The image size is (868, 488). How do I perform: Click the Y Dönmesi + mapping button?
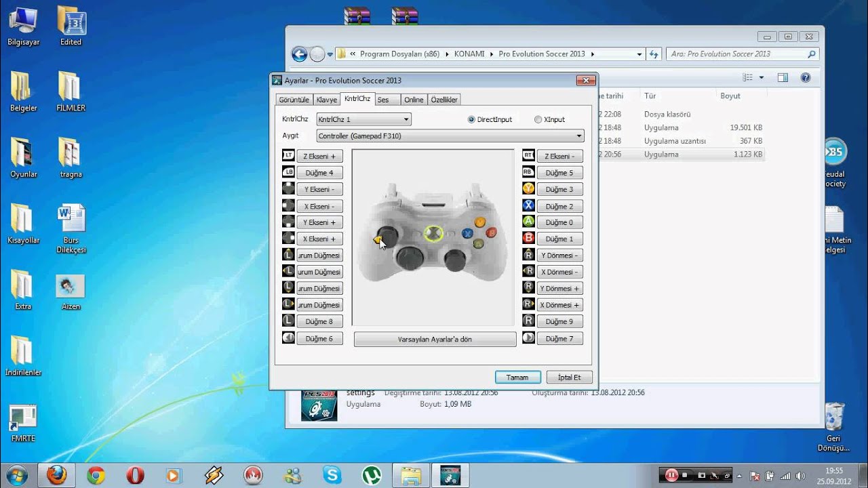[x=560, y=288]
